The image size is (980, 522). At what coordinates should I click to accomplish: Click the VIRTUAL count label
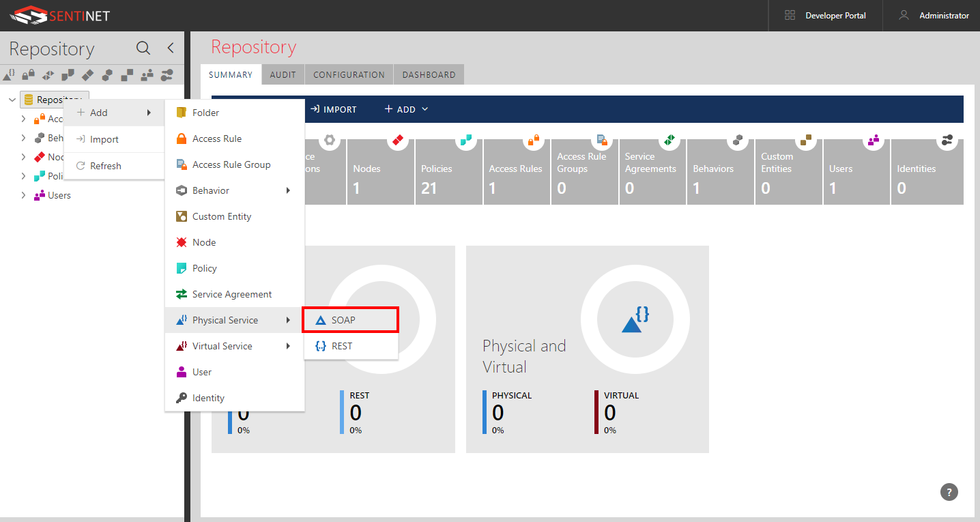pyautogui.click(x=621, y=395)
